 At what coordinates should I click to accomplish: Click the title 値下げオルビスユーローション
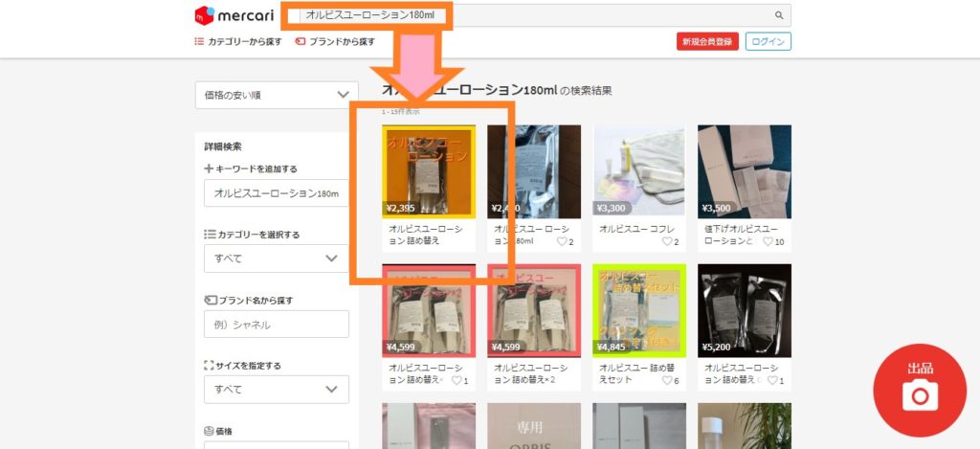[741, 235]
